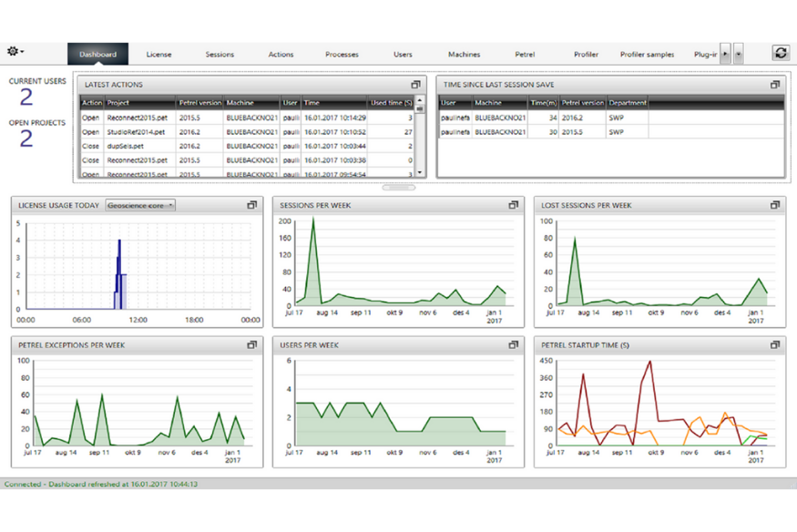Sort Latest Actions by Machine column
This screenshot has height=532, width=797.
(x=251, y=103)
